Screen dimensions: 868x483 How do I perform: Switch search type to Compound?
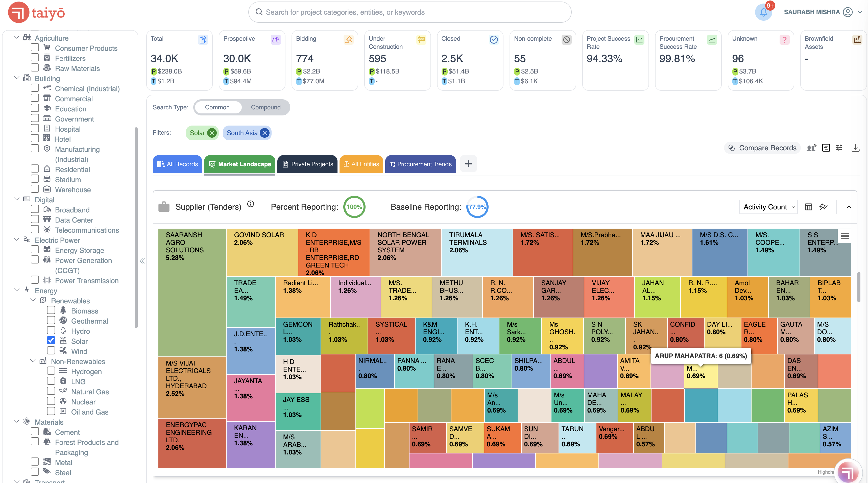266,107
